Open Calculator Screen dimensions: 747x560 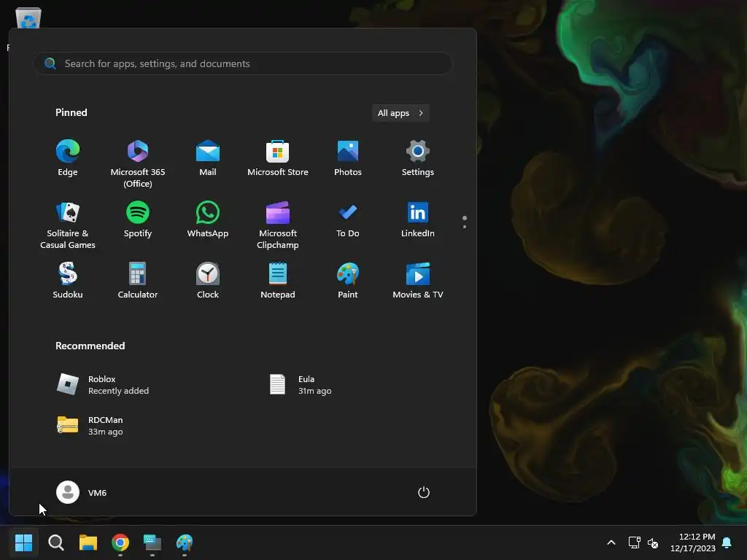(138, 281)
